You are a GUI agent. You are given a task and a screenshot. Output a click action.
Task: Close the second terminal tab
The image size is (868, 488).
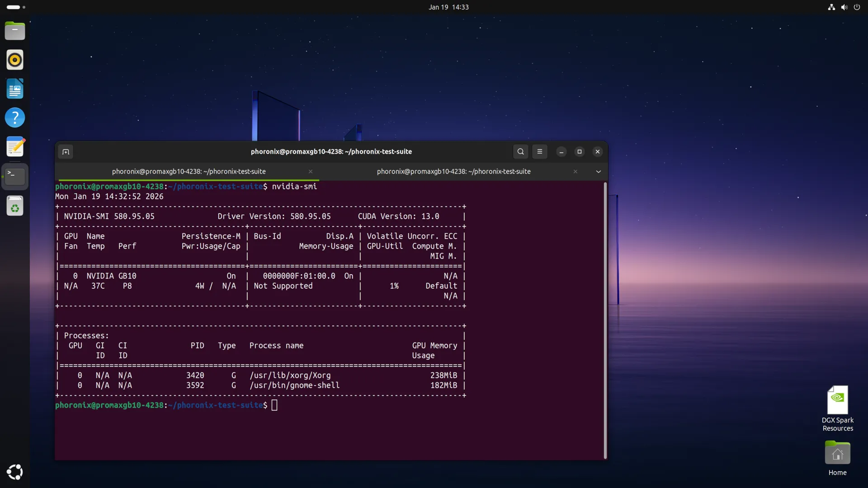coord(575,172)
